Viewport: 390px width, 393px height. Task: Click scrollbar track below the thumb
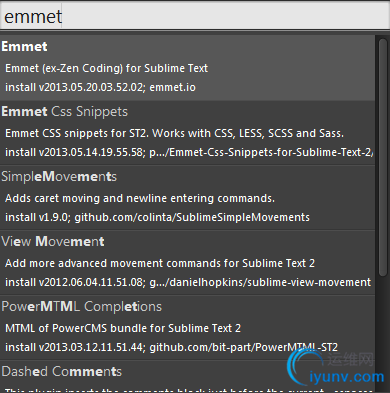382,333
